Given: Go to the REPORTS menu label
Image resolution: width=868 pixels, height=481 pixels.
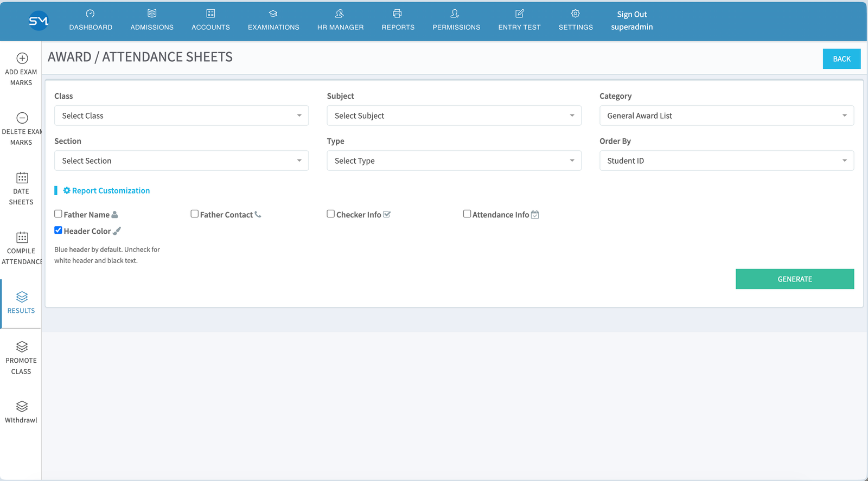Looking at the screenshot, I should tap(398, 27).
